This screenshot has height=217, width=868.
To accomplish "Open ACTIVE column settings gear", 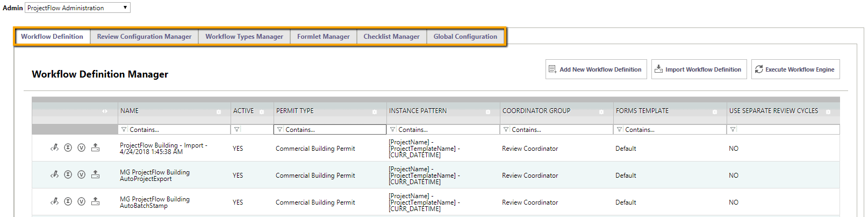I will [x=262, y=112].
